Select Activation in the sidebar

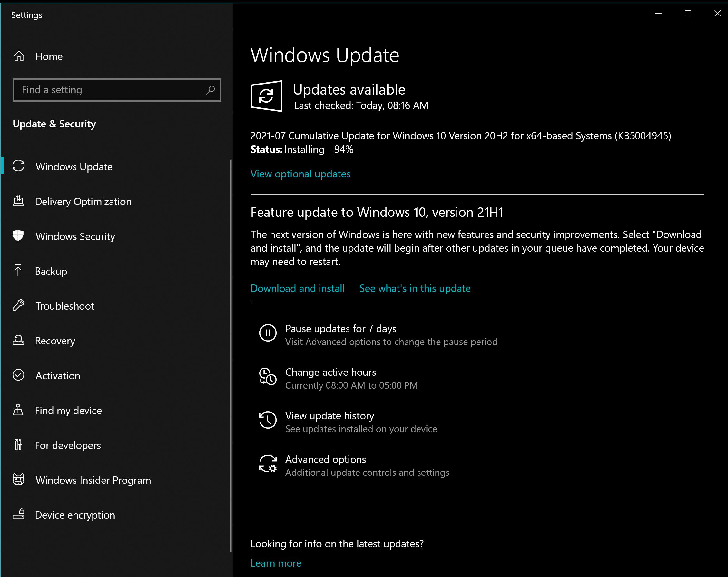coord(58,376)
